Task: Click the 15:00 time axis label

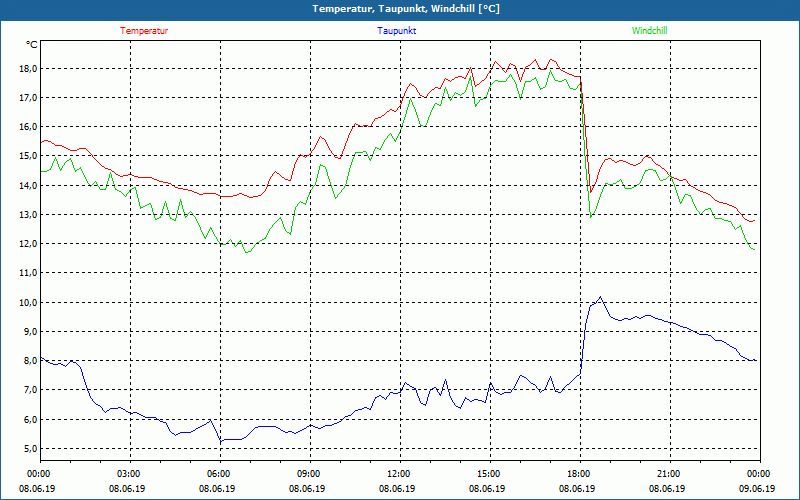Action: pyautogui.click(x=487, y=474)
